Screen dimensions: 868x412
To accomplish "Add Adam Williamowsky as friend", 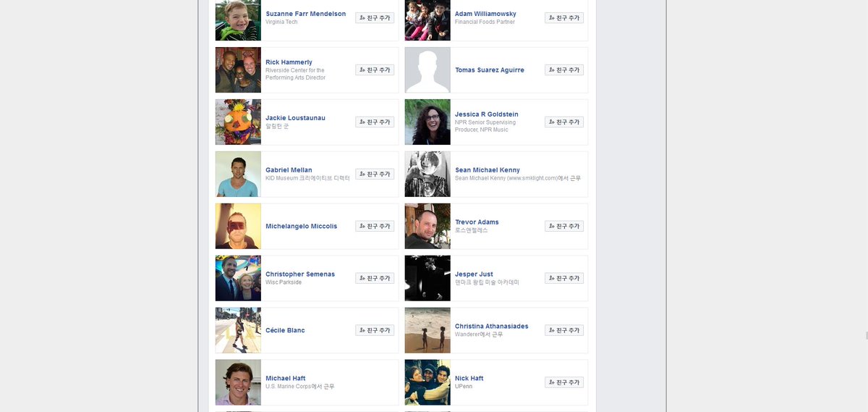I will pos(564,18).
